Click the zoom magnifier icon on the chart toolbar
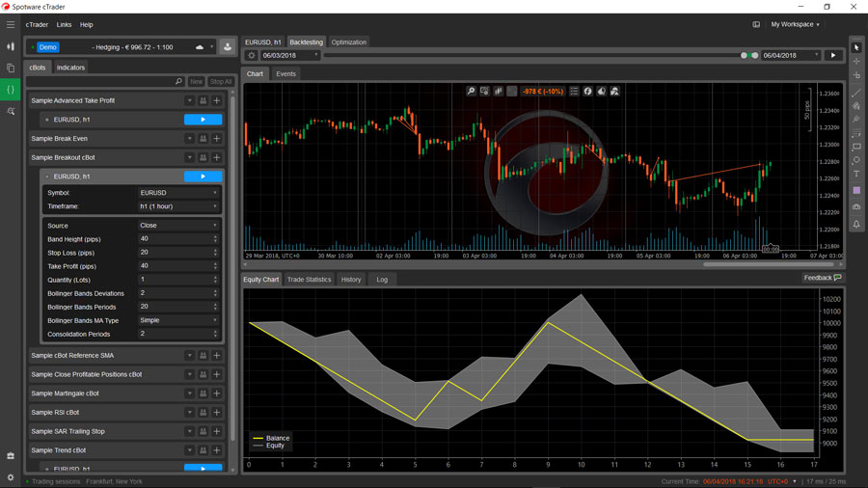Image resolution: width=868 pixels, height=488 pixels. (x=471, y=92)
